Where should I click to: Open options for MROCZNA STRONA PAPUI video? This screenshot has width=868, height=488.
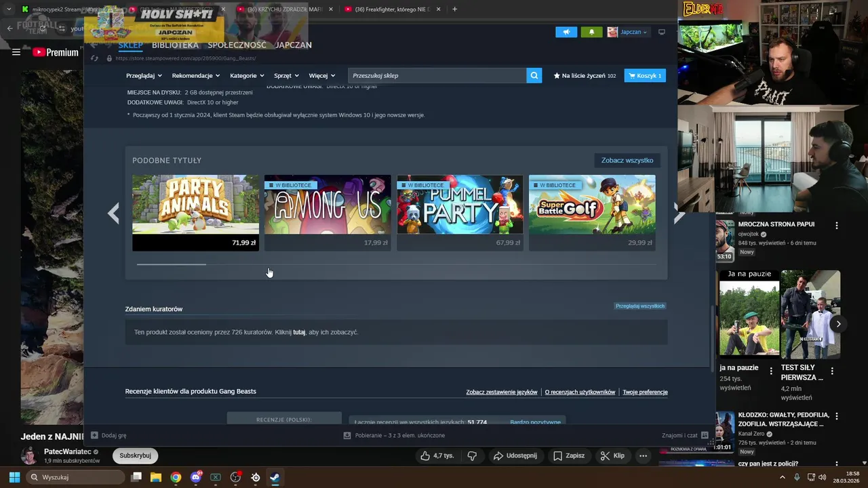pos(836,225)
